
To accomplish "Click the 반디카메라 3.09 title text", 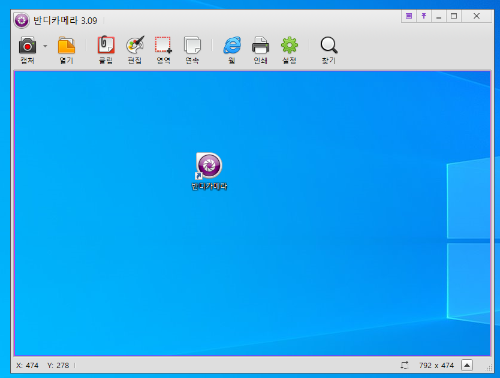I will 65,21.
